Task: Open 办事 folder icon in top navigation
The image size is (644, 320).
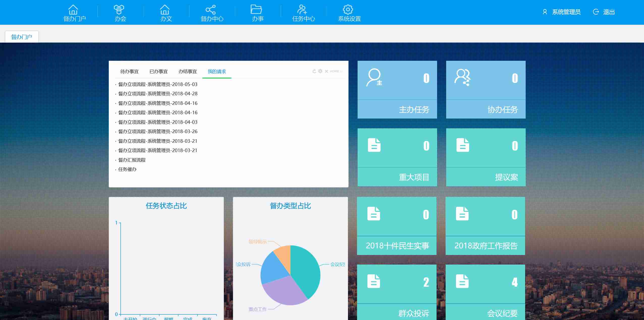Action: pyautogui.click(x=256, y=9)
